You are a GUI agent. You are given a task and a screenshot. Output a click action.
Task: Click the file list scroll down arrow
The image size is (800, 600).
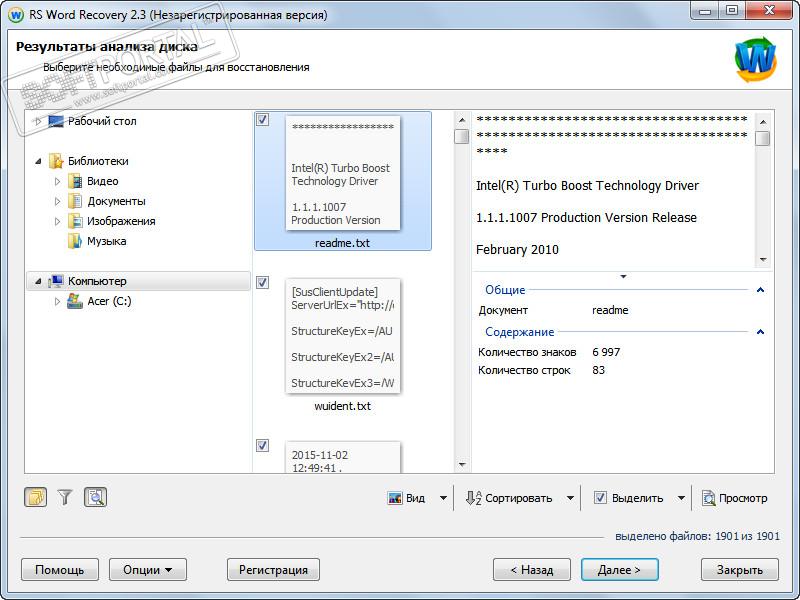[462, 464]
